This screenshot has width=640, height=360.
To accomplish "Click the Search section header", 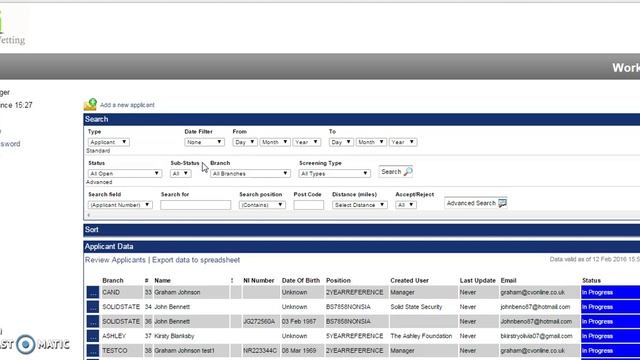I will click(x=362, y=119).
